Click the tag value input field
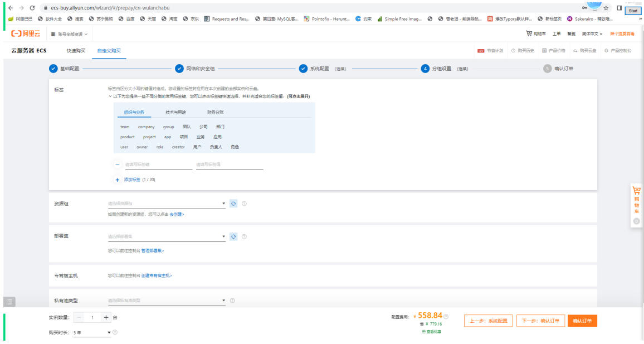 point(229,164)
